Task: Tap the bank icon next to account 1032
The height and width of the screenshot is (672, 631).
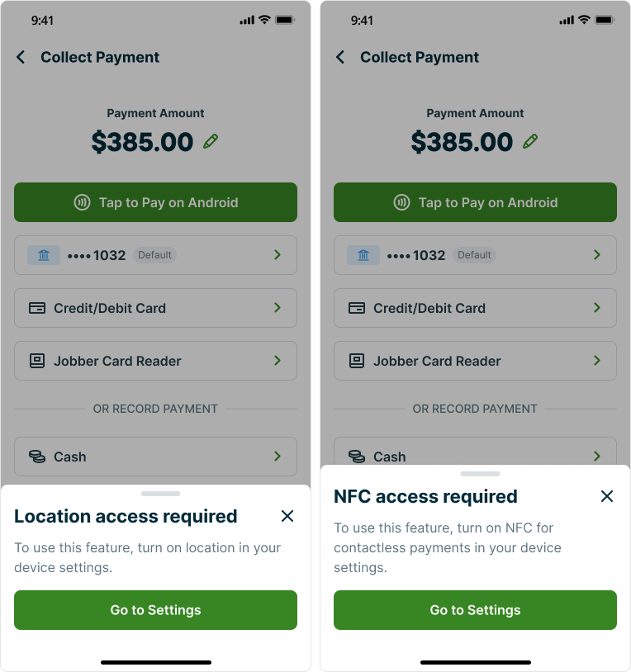Action: point(44,255)
